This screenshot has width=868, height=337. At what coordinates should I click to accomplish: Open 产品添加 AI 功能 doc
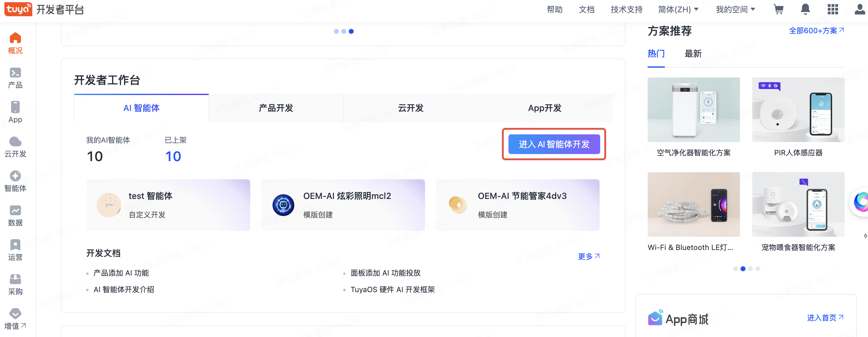[x=121, y=273]
